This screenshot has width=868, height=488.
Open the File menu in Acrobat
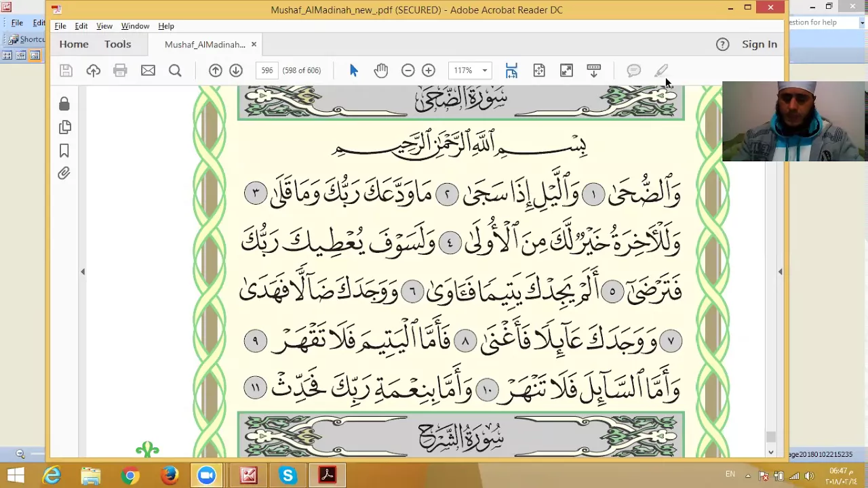(x=60, y=26)
